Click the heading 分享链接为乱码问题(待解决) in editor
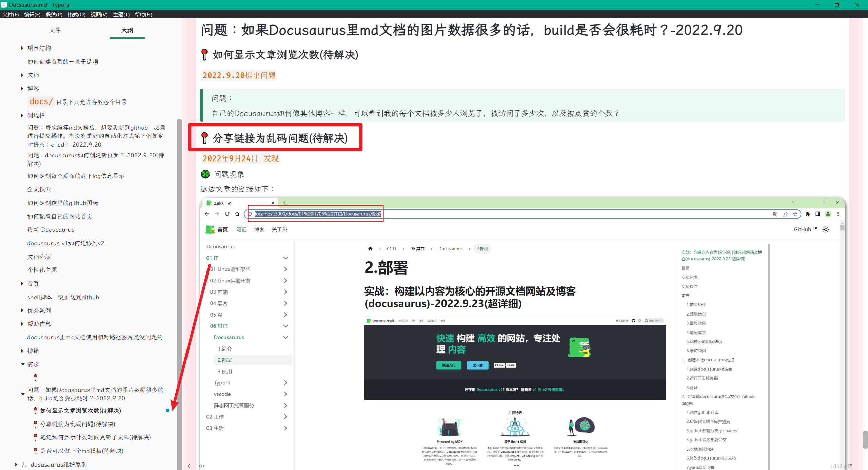This screenshot has width=868, height=470. click(x=280, y=138)
